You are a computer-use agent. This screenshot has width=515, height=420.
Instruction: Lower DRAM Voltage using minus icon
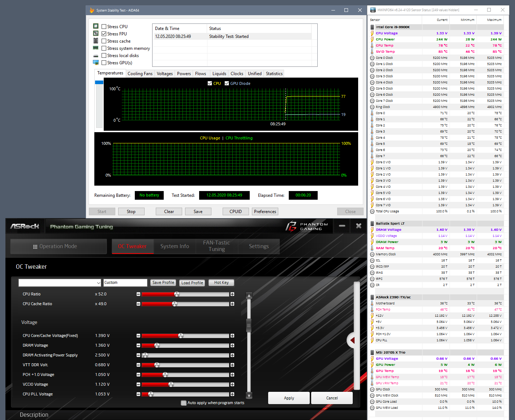point(138,346)
